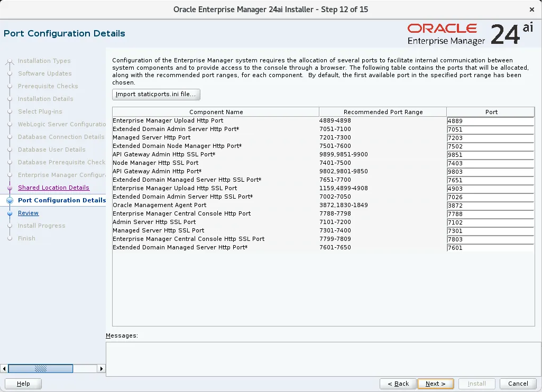Screen dimensions: 542x392
Task: Click the left arrow of the horizontal scrollbar
Action: [x=4, y=368]
